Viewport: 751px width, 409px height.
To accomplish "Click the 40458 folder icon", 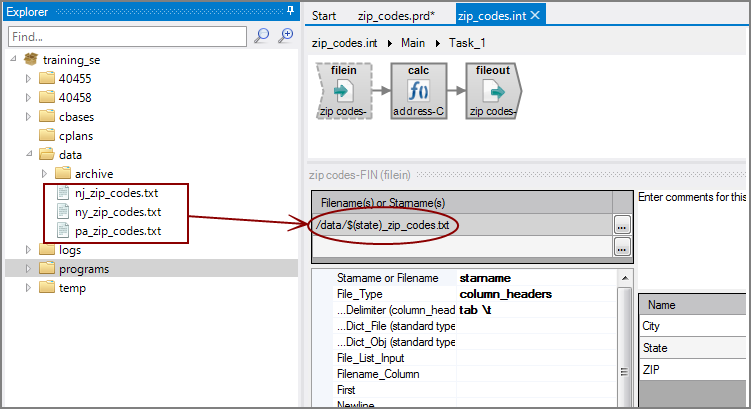I will 46,97.
